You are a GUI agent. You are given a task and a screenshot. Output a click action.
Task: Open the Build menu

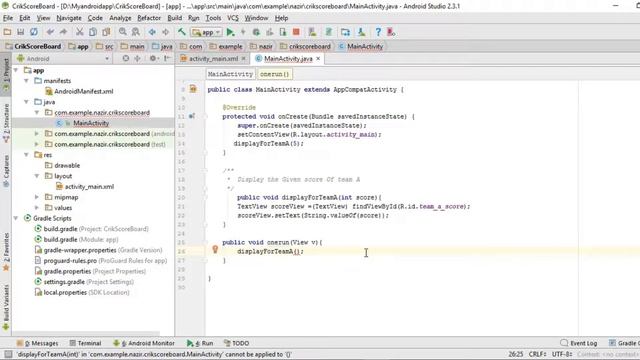click(175, 18)
